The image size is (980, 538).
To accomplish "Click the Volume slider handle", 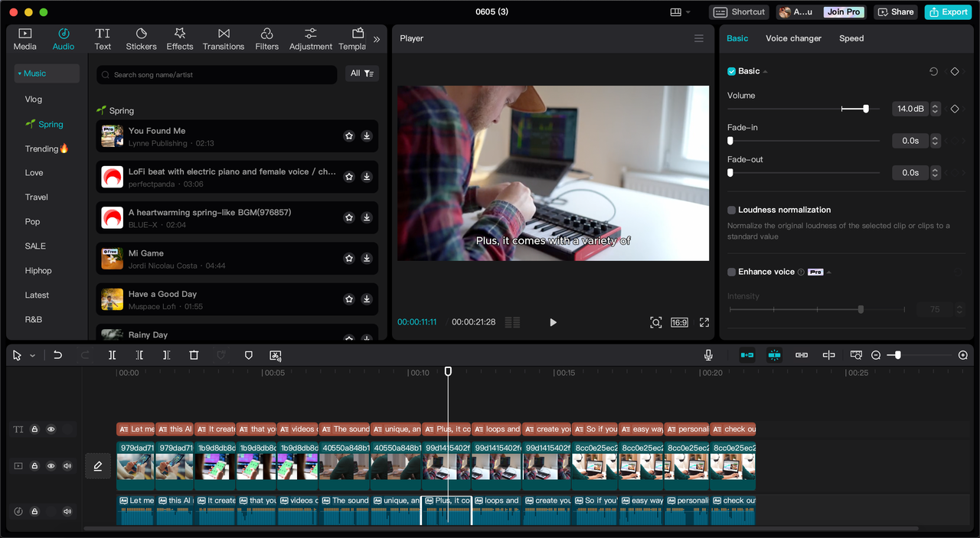I will click(x=866, y=109).
